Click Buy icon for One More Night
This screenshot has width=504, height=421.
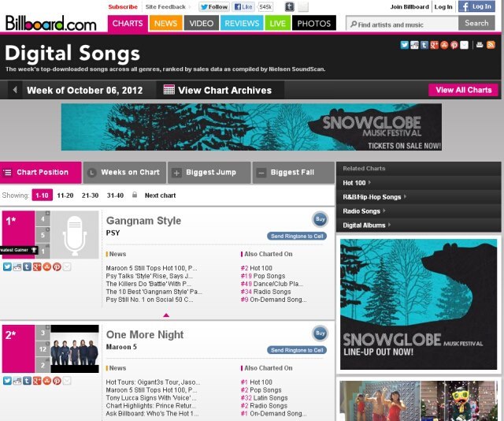tap(320, 333)
